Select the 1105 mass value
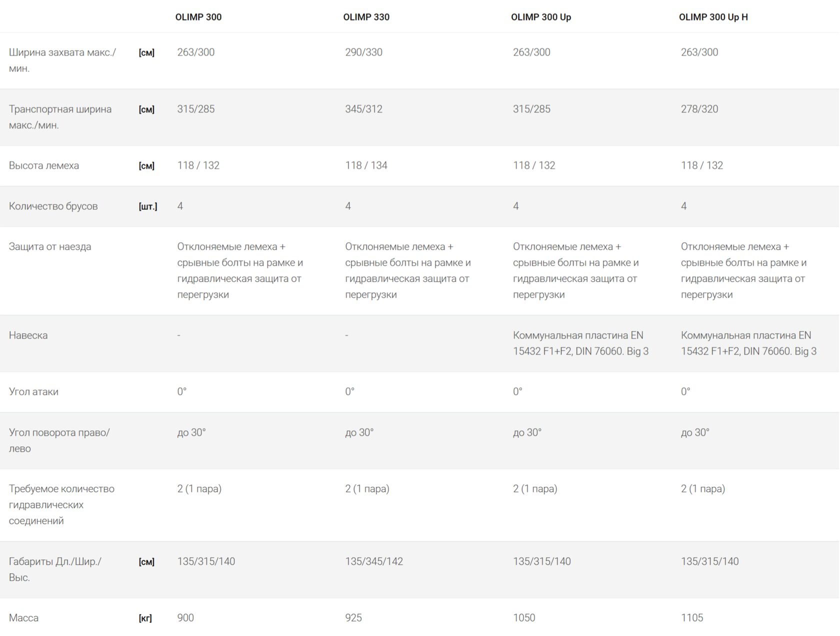The image size is (840, 636). tap(691, 618)
